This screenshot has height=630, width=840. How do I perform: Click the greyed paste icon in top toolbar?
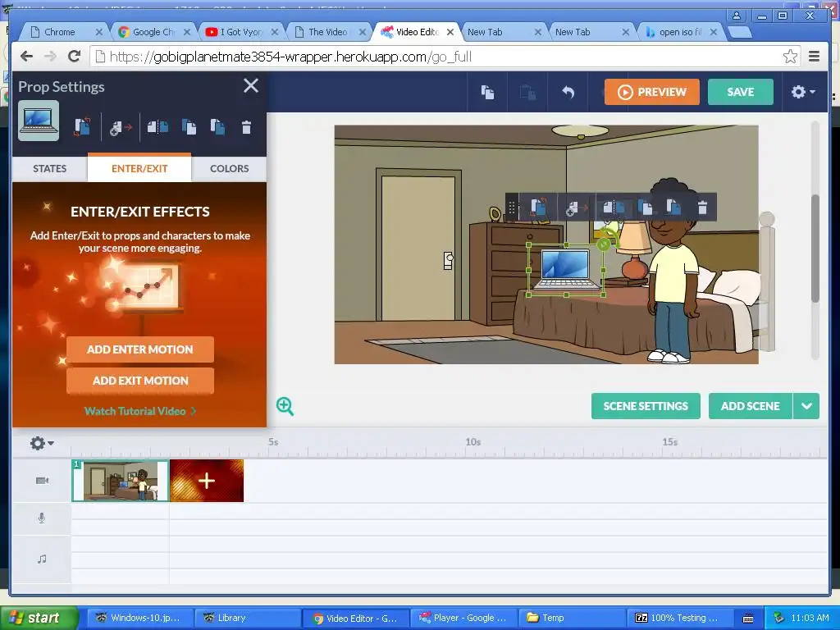click(x=527, y=92)
